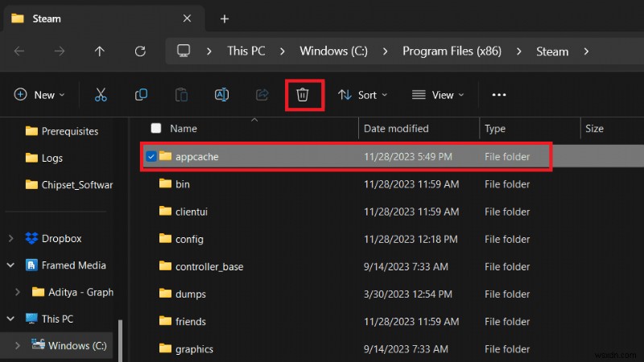This screenshot has width=644, height=362.
Task: Go forward with the right arrow
Action: [x=60, y=51]
